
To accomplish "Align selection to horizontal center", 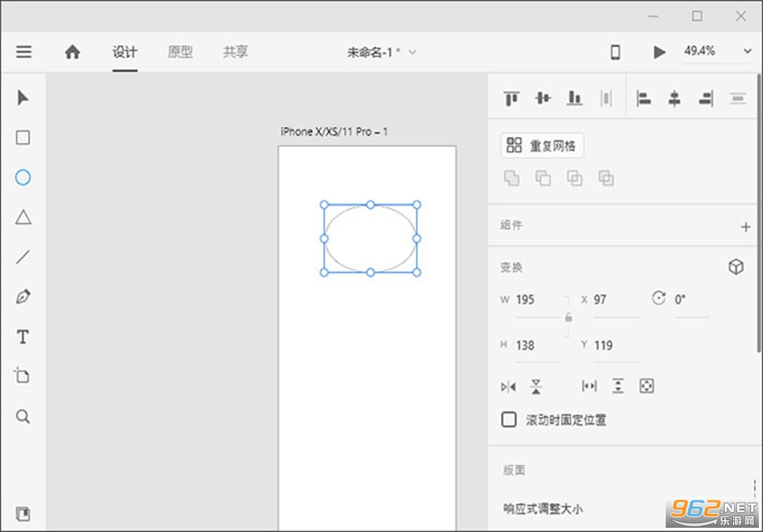I will coord(674,99).
